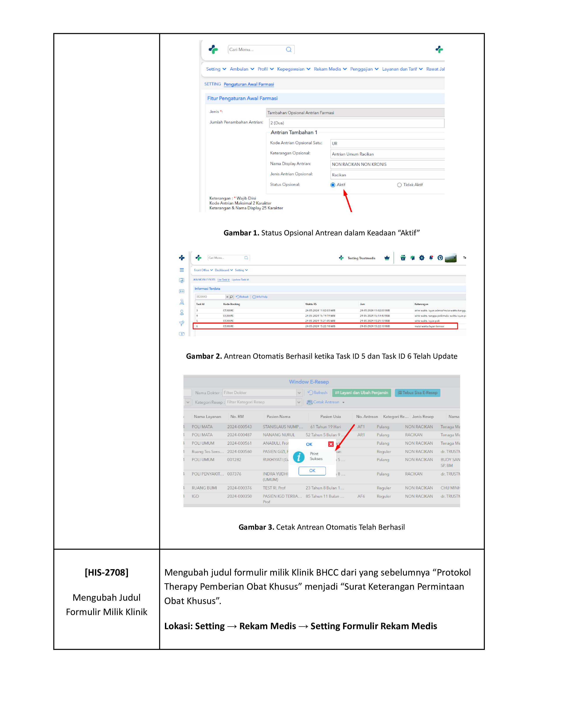This screenshot has height=728, width=563.
Task: Click Tebus Sisa E-Resep button
Action: point(418,393)
